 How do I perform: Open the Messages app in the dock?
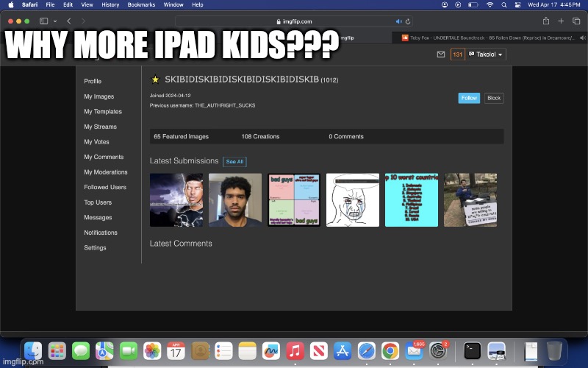click(x=81, y=351)
